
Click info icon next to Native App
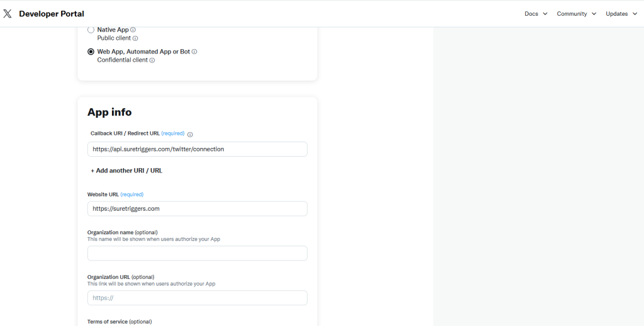pyautogui.click(x=133, y=30)
